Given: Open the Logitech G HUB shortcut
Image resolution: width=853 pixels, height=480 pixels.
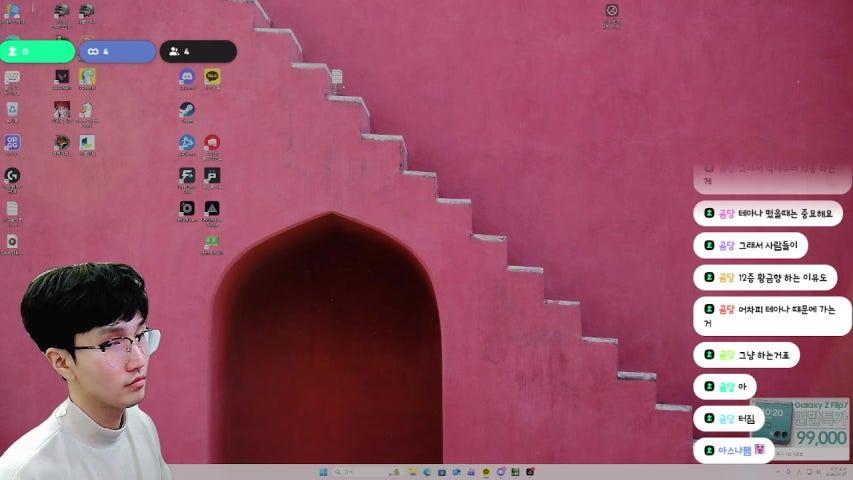Looking at the screenshot, I should 12,176.
